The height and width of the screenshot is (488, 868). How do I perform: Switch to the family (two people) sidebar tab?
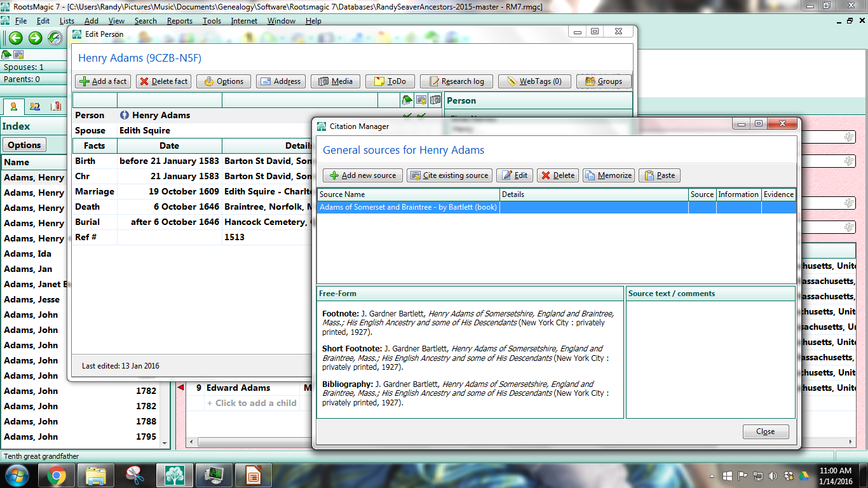coord(35,107)
